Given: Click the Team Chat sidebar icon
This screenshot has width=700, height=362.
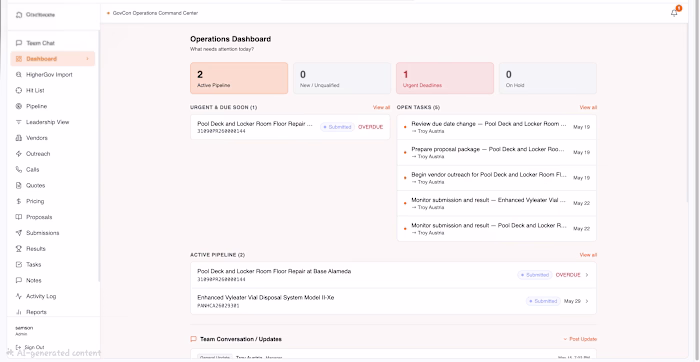Looking at the screenshot, I should 19,43.
